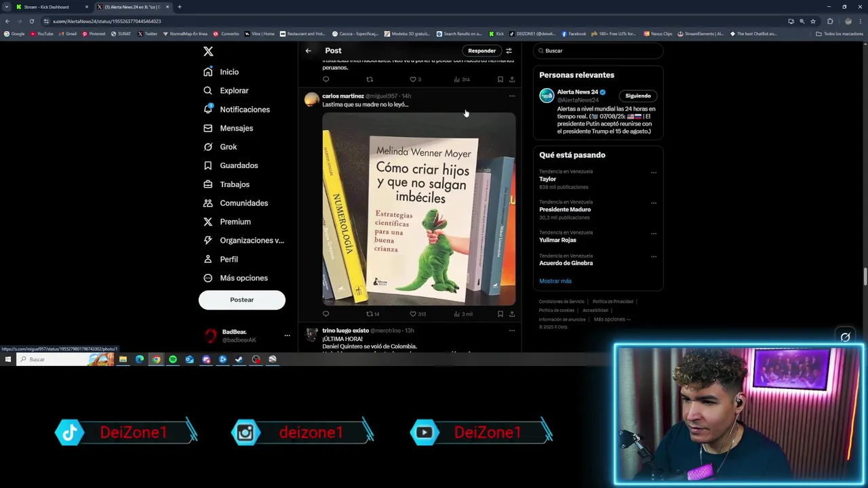View stats 314 on the top post
The image size is (868, 488).
pos(462,79)
